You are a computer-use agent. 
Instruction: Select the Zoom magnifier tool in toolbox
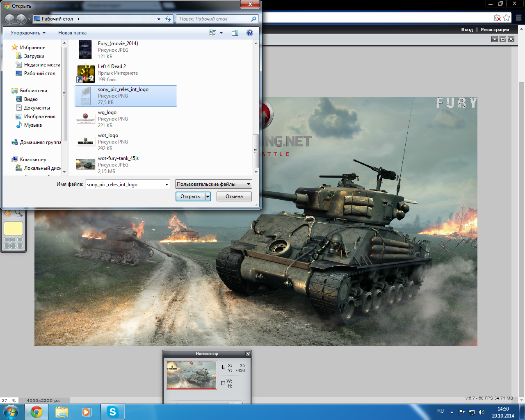pos(18,213)
